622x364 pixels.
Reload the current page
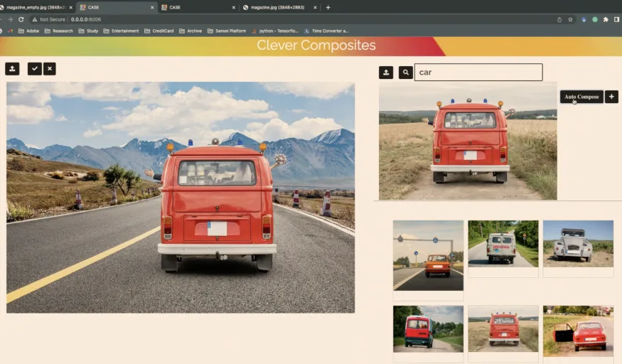(21, 19)
